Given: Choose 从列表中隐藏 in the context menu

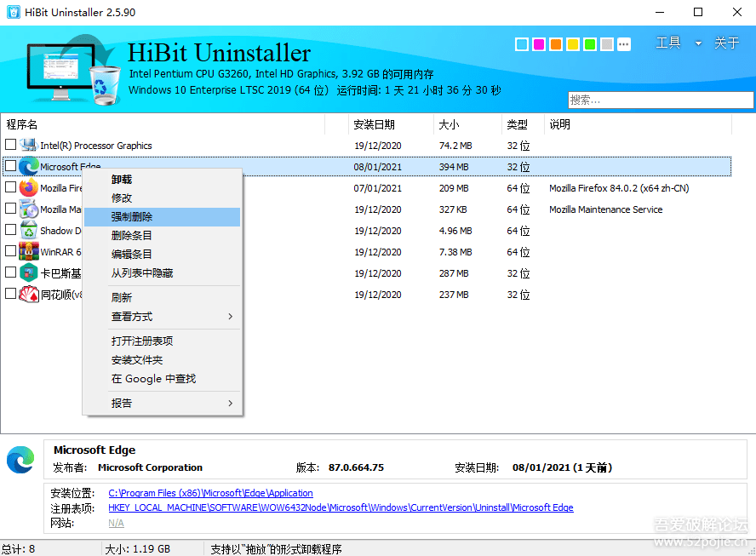Looking at the screenshot, I should tap(162, 273).
